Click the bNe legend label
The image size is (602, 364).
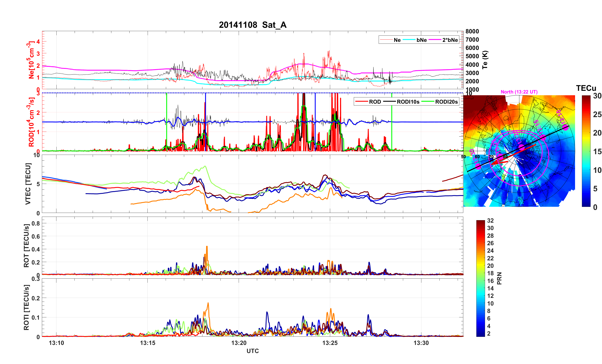(x=421, y=40)
